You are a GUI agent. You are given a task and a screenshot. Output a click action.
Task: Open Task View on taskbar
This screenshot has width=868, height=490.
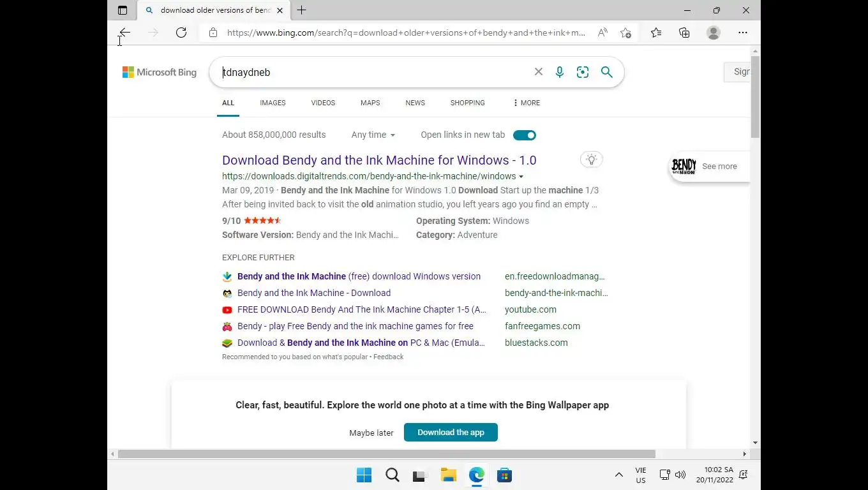coord(419,476)
